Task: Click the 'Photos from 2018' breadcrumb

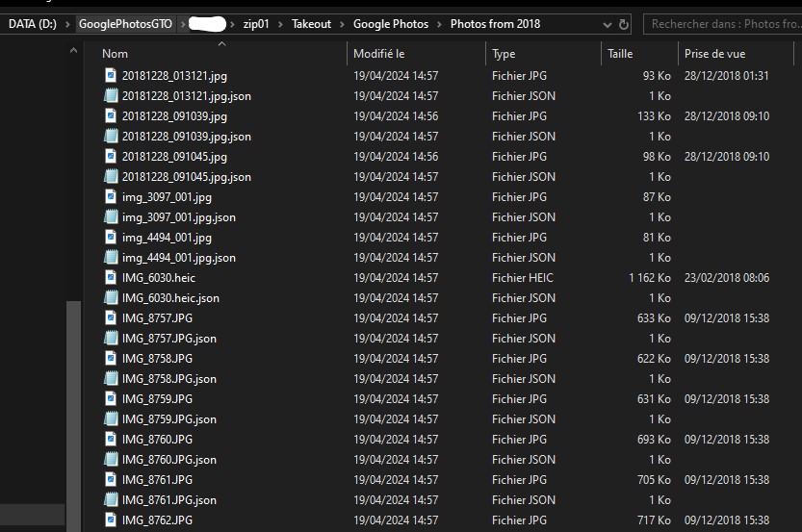Action: (x=495, y=24)
